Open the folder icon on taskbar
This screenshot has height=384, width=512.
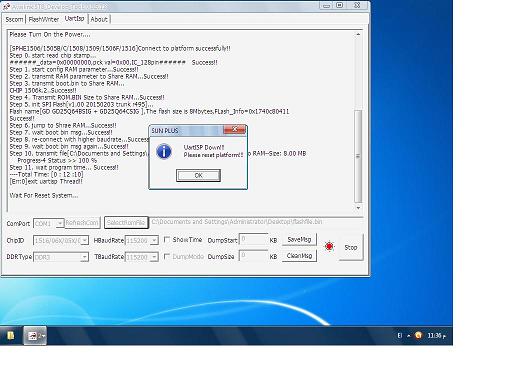click(x=11, y=335)
